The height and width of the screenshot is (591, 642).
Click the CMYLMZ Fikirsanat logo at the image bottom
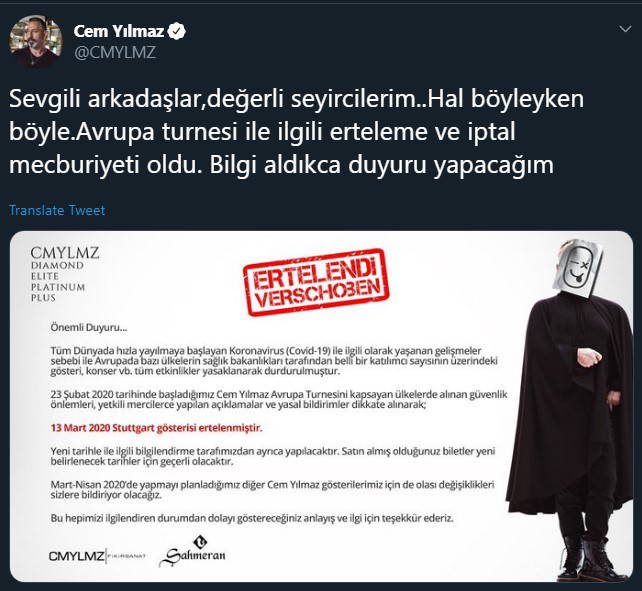pos(97,556)
